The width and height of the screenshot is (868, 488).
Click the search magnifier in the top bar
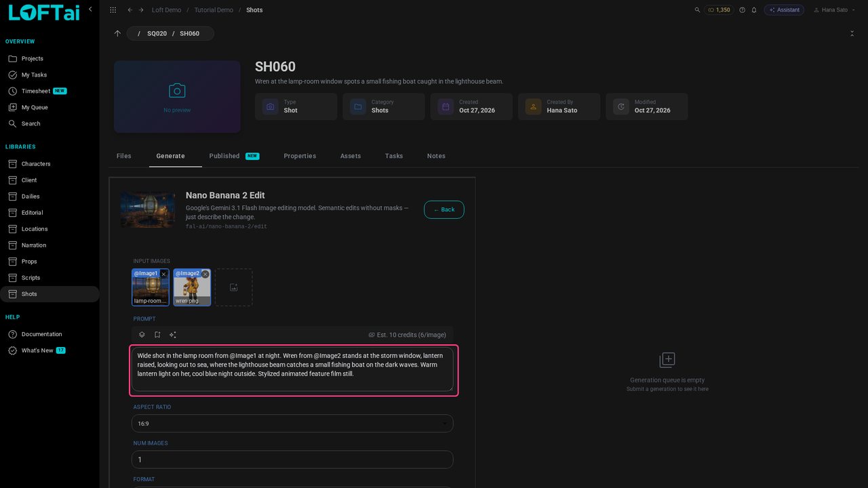(697, 10)
